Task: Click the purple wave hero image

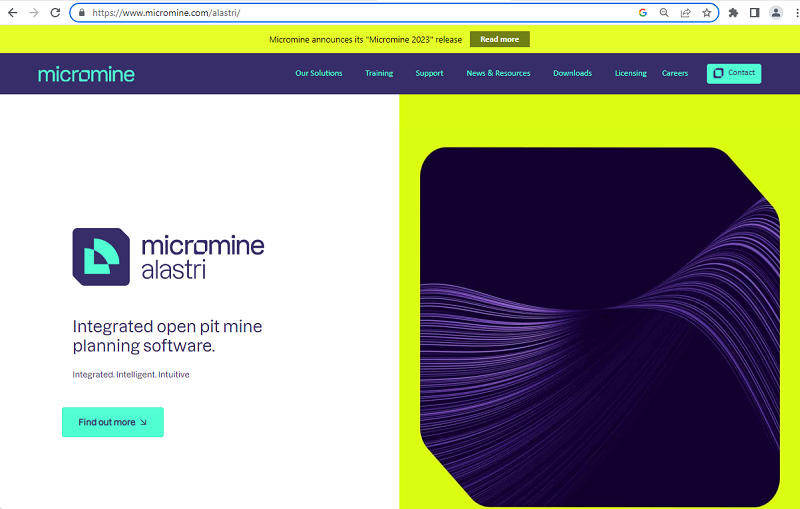Action: 599,326
